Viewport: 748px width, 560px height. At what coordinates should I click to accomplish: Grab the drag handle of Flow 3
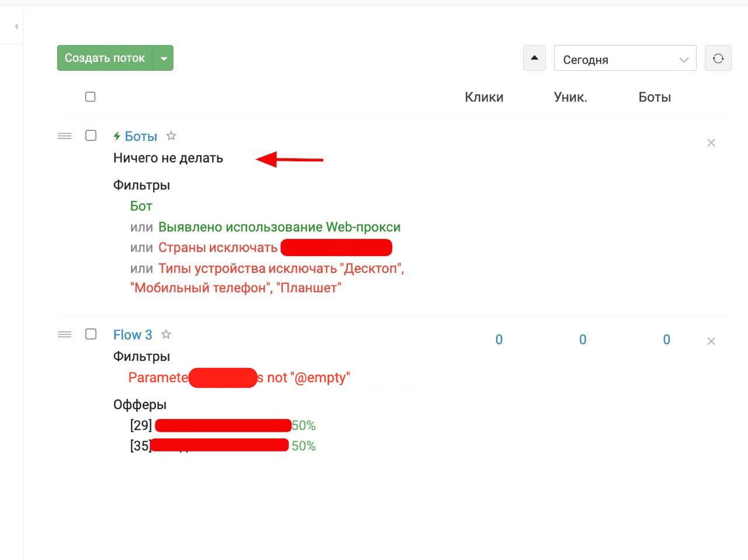pos(65,334)
